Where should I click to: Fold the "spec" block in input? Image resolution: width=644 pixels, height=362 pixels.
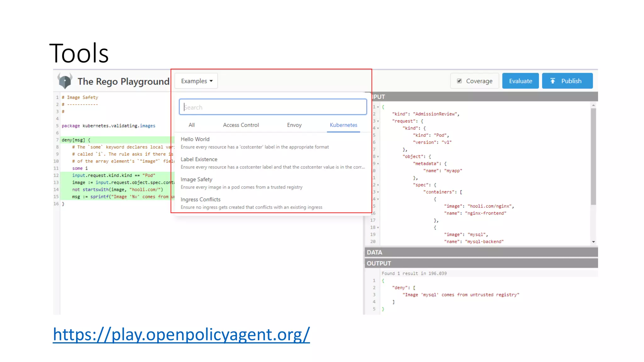point(378,185)
